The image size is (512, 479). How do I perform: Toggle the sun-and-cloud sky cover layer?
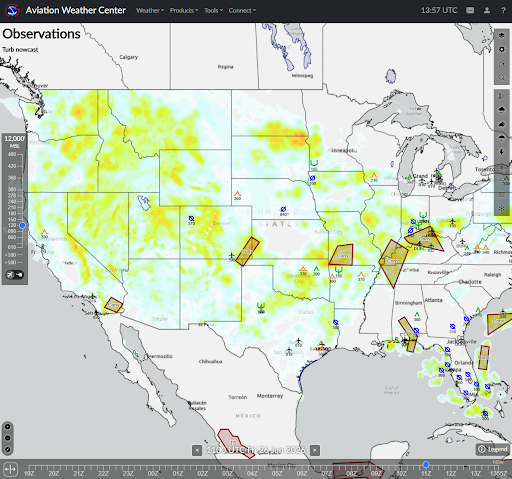(501, 124)
